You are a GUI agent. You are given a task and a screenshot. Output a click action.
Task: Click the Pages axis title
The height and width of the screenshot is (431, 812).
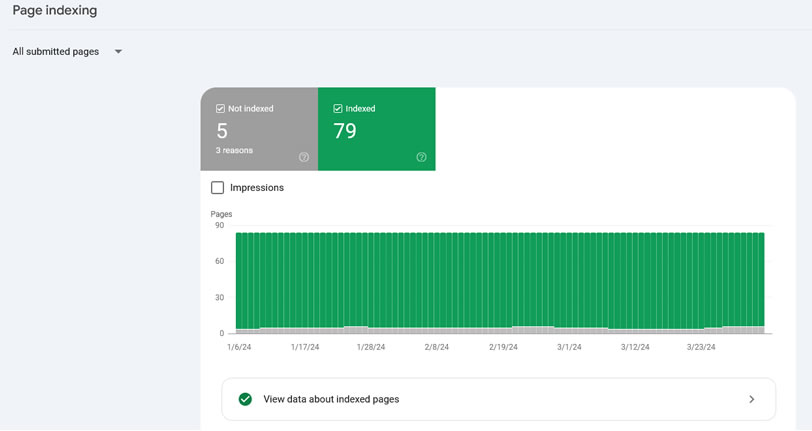point(221,214)
